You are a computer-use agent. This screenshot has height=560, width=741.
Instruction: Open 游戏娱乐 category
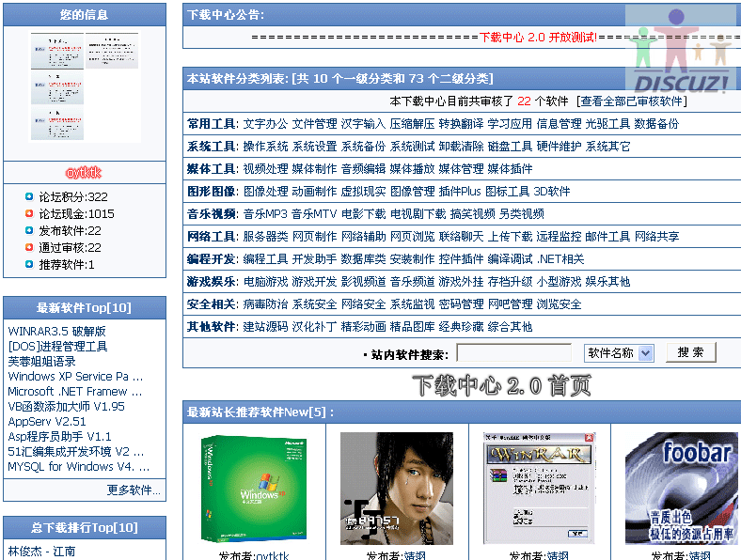(211, 282)
